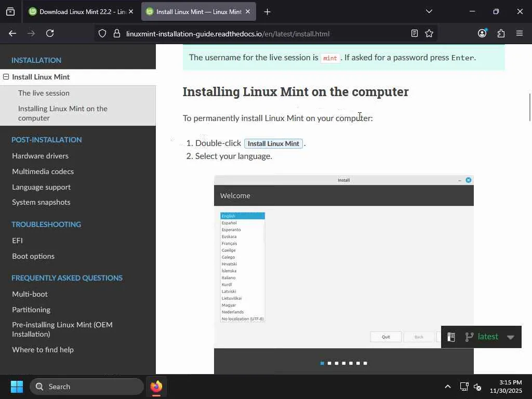Screen dimensions: 532x399
Task: Select the Install Linux Mint tab
Action: [198, 12]
